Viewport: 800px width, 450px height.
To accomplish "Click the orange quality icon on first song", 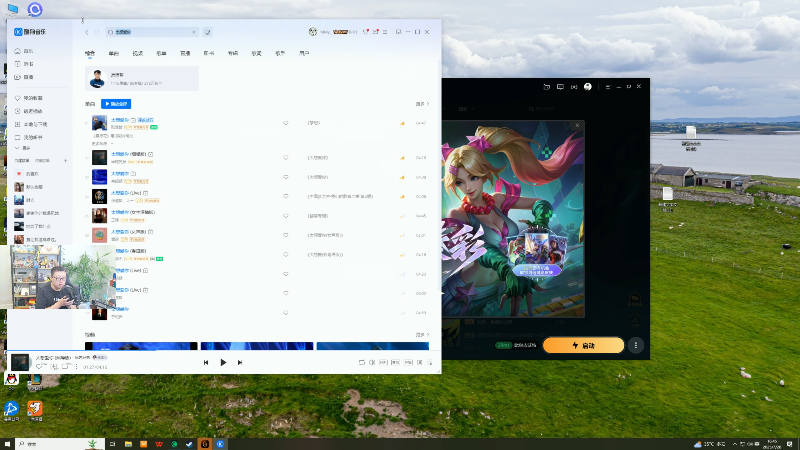I will (x=402, y=123).
